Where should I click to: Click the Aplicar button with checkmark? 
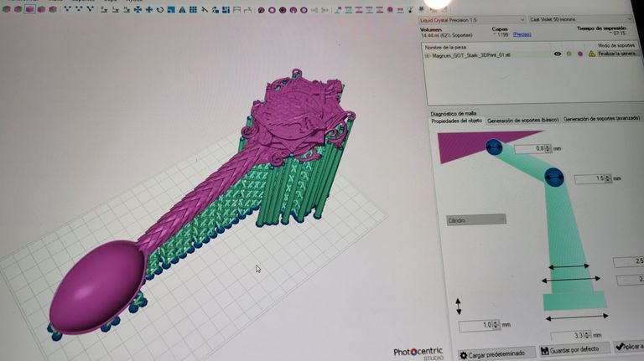(629, 346)
